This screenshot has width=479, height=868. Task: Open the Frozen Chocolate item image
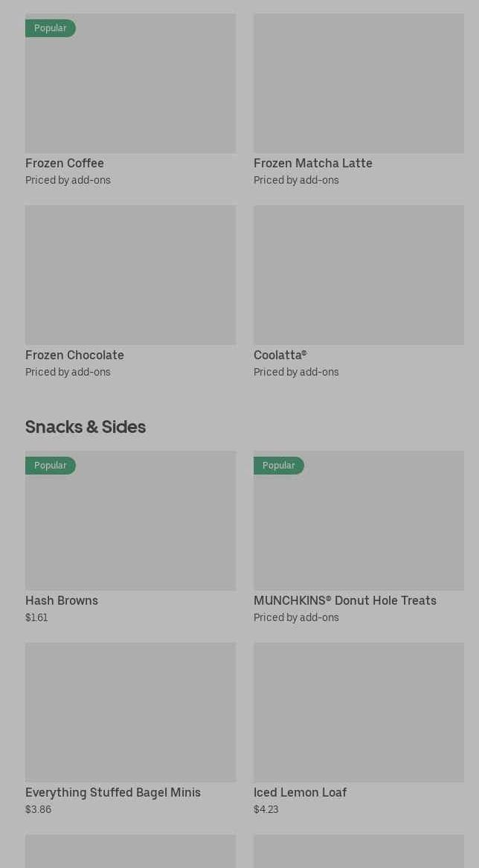[130, 274]
